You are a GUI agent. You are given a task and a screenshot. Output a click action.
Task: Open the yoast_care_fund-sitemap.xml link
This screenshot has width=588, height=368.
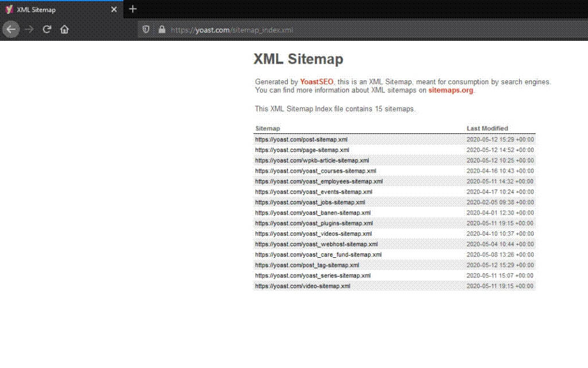click(x=318, y=254)
